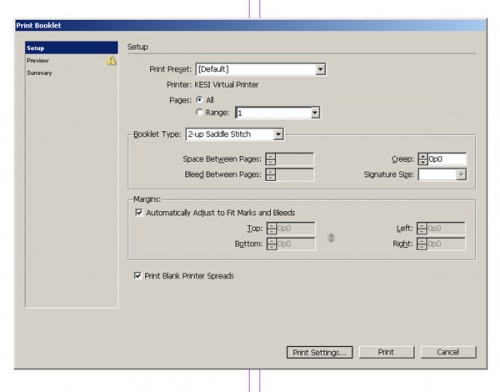Click the Creep value field
The height and width of the screenshot is (392, 500).
coord(447,159)
